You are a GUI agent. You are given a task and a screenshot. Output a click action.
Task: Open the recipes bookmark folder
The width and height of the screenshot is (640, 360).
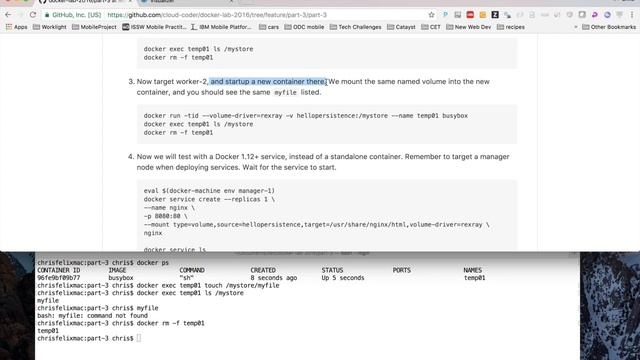pos(511,27)
